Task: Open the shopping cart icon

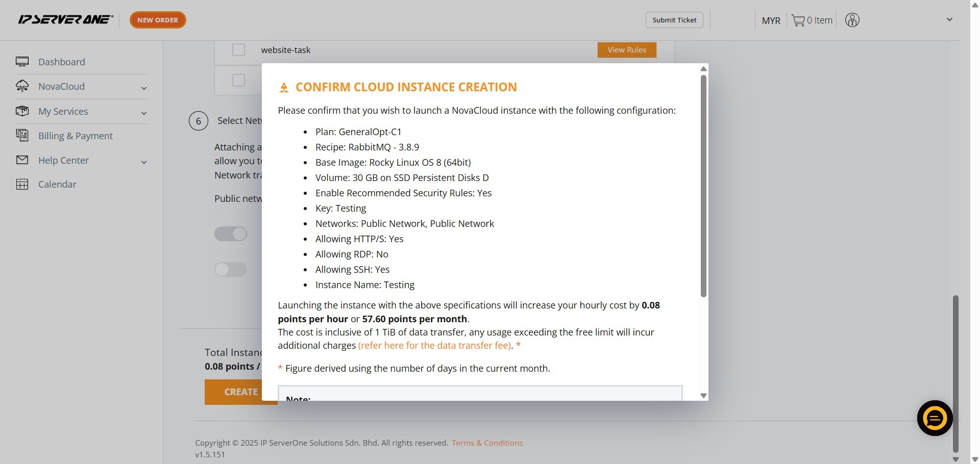Action: pyautogui.click(x=798, y=20)
